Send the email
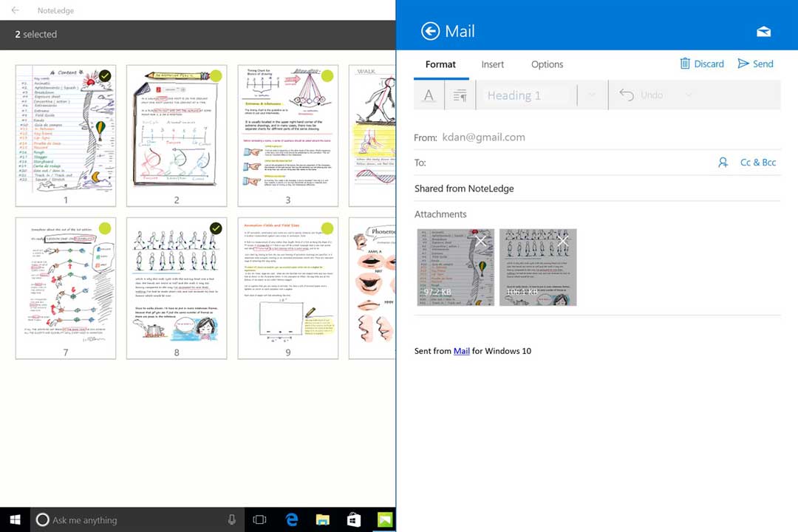798x532 pixels. [755, 64]
